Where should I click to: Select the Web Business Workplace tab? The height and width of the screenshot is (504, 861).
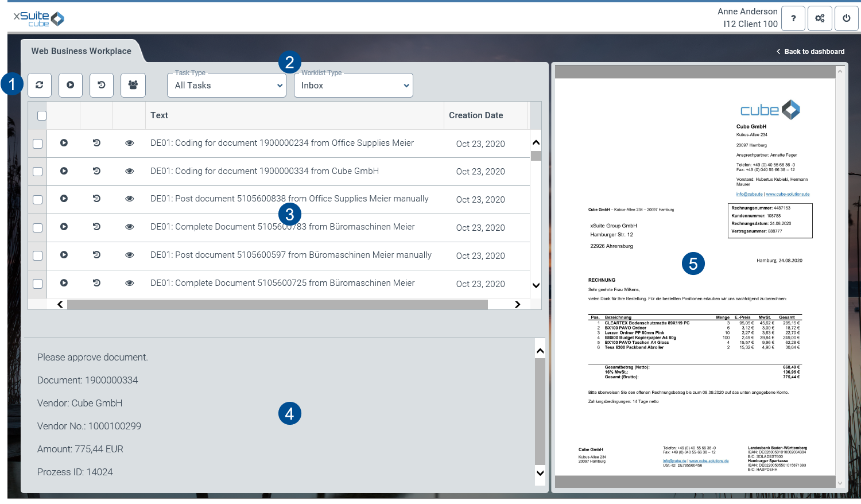[x=81, y=51]
